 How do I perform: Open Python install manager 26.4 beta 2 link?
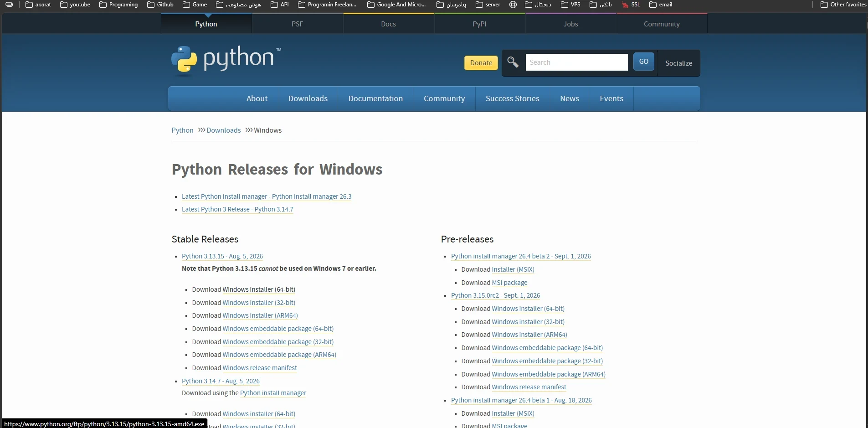pyautogui.click(x=521, y=256)
